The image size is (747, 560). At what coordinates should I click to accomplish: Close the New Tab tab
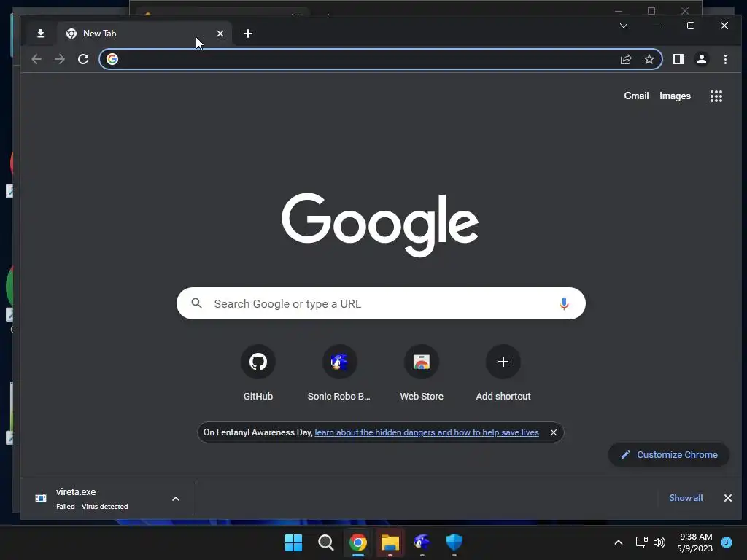pyautogui.click(x=220, y=34)
